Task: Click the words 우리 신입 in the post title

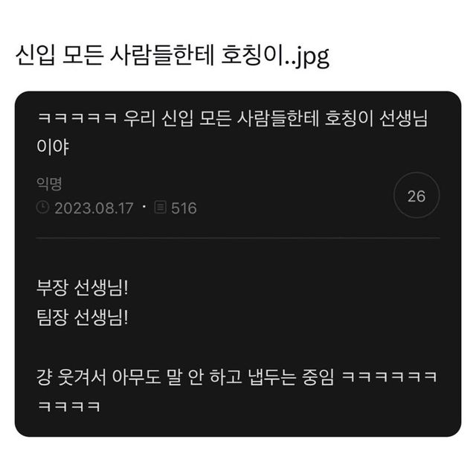Action: click(158, 118)
